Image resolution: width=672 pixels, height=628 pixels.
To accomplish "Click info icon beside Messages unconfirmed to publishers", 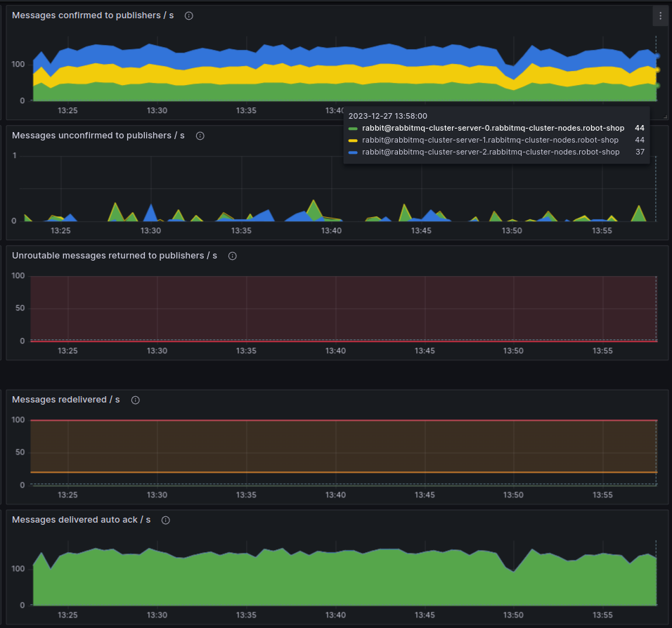I will tap(200, 135).
